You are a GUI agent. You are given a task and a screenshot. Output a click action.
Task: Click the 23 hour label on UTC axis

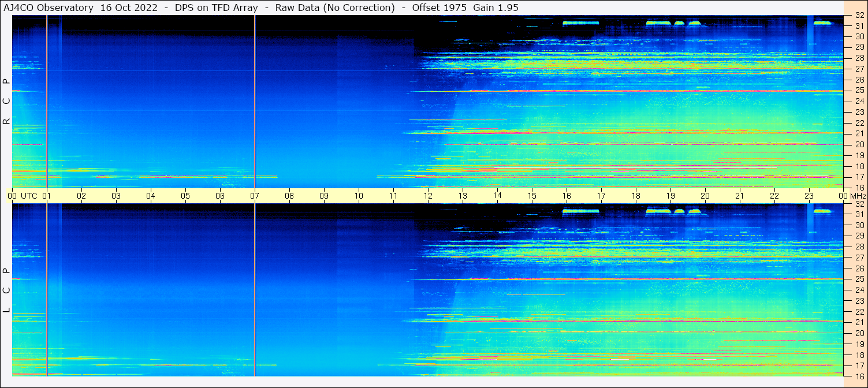(809, 196)
